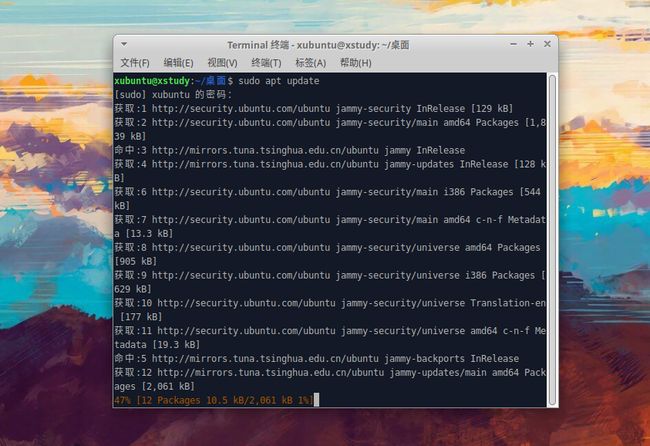Click the '获取:1' jammy-security InRelease line

pos(314,109)
